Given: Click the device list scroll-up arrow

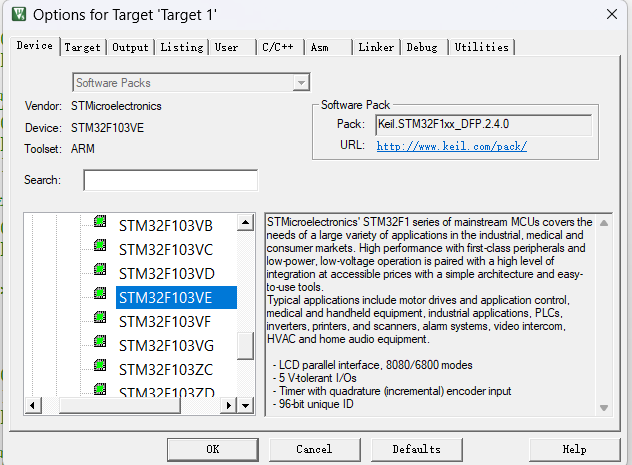Looking at the screenshot, I should pyautogui.click(x=245, y=222).
